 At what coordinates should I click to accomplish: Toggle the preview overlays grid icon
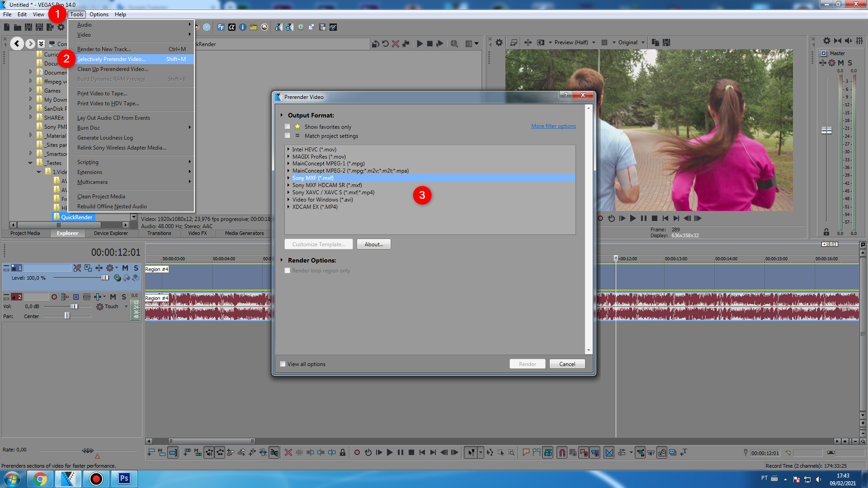tap(604, 42)
